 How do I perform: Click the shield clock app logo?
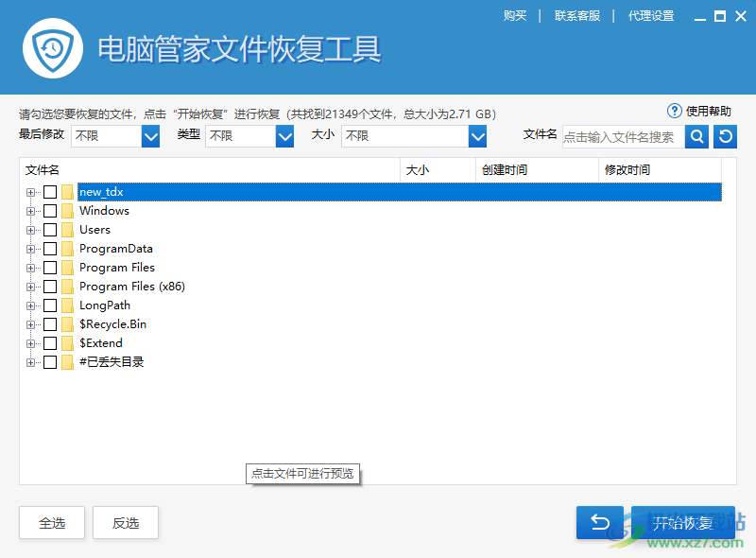pos(53,48)
